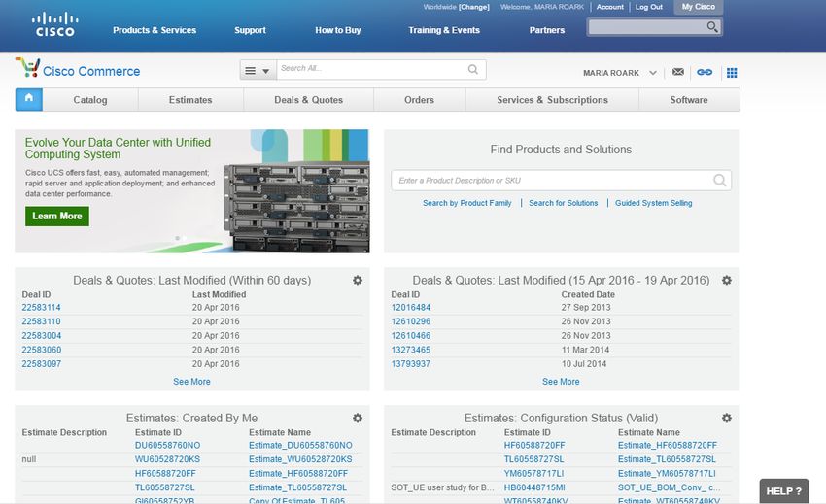Open the blue apps grid icon

[x=732, y=72]
